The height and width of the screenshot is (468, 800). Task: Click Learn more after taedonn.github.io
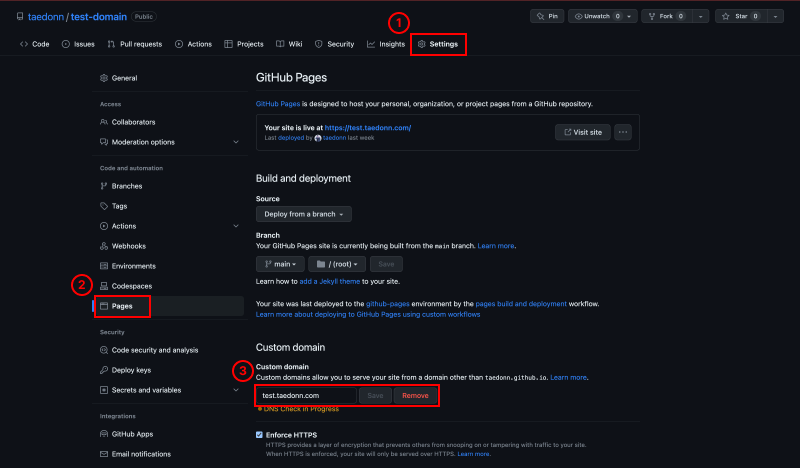click(568, 378)
